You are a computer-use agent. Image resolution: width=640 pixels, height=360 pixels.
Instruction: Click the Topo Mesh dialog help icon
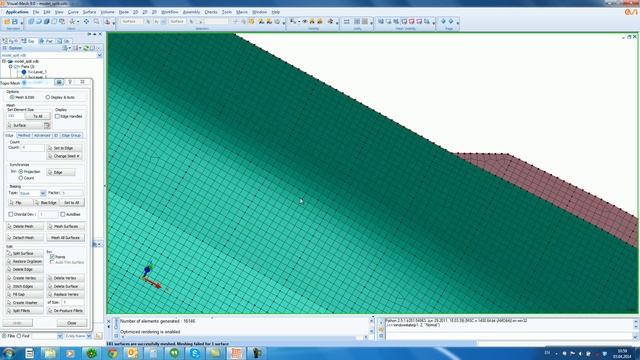click(x=70, y=82)
